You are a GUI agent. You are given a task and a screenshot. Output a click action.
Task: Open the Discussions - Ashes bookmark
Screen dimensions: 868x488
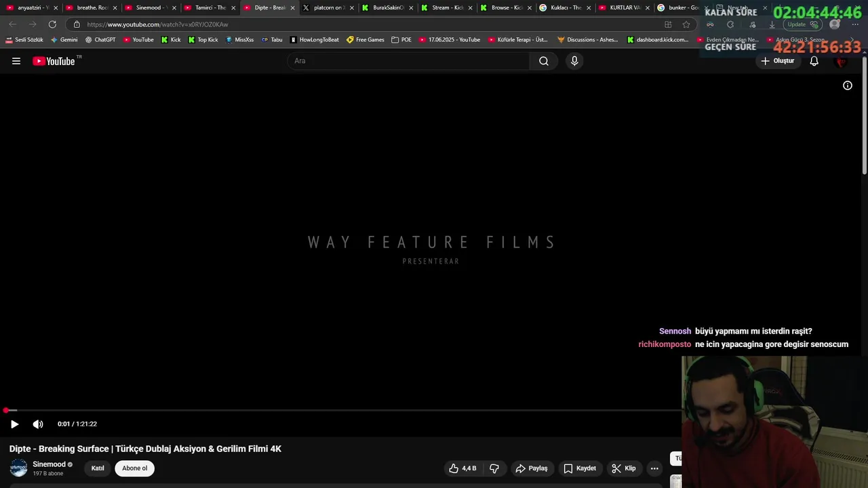tap(587, 40)
